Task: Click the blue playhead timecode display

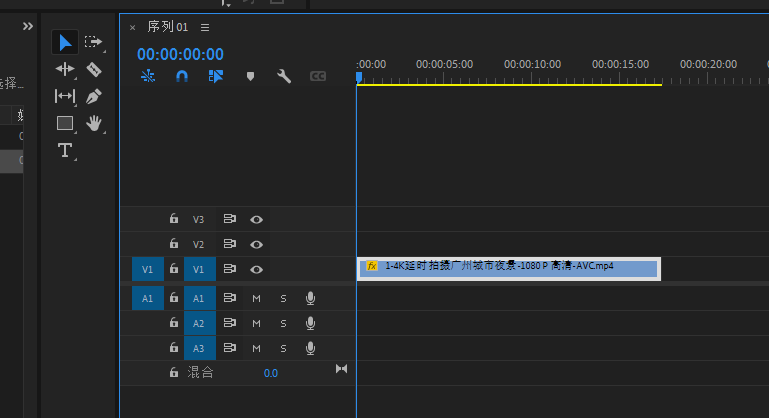Action: point(180,54)
